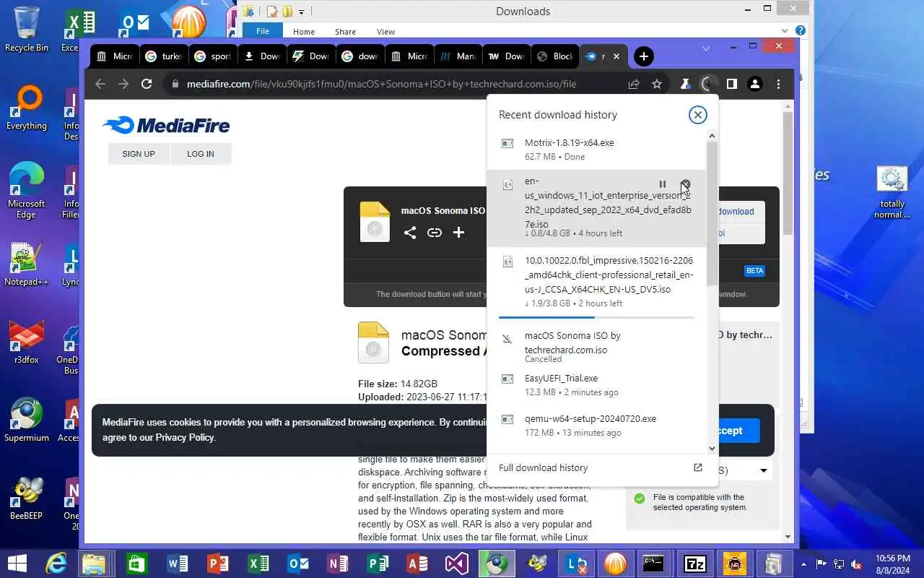Image resolution: width=924 pixels, height=578 pixels.
Task: Close the active MediaFire browser tab
Action: pos(616,56)
